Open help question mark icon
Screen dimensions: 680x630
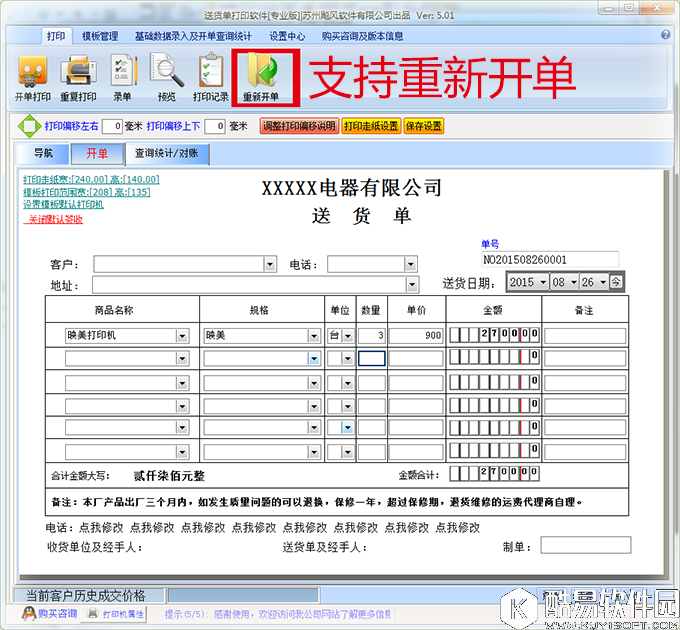(665, 35)
